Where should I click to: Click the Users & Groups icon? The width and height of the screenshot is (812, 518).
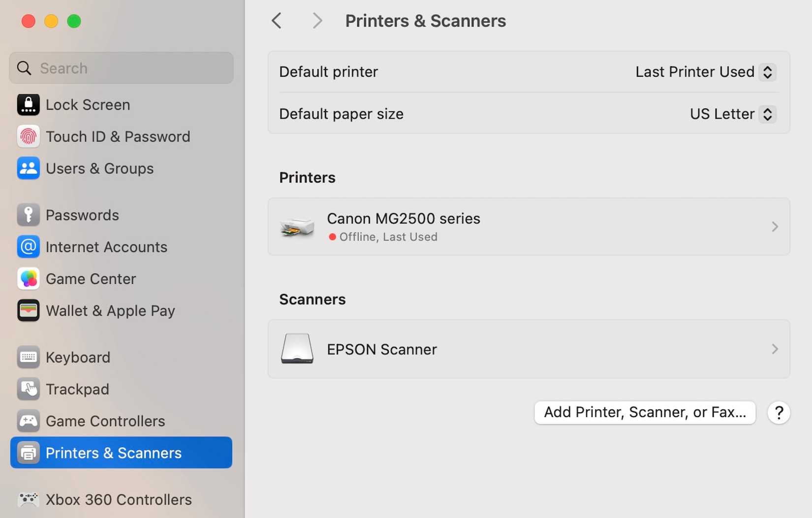[x=28, y=169]
